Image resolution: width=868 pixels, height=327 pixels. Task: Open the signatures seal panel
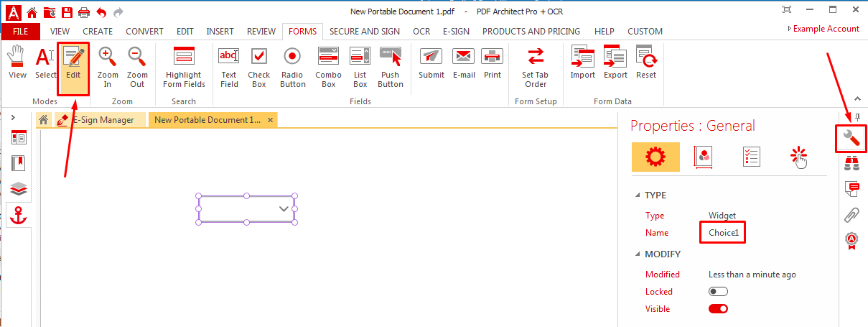pos(851,240)
